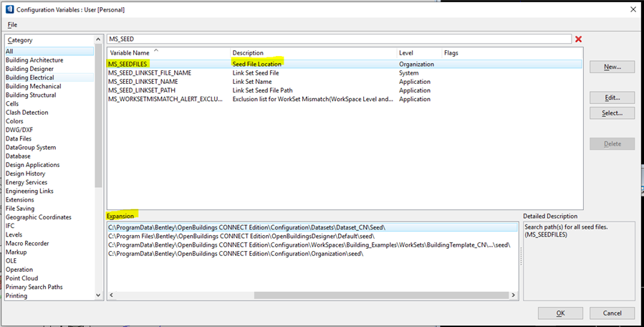The image size is (644, 327).
Task: Click the Expansion horizontal scrollbar thumb
Action: point(381,295)
